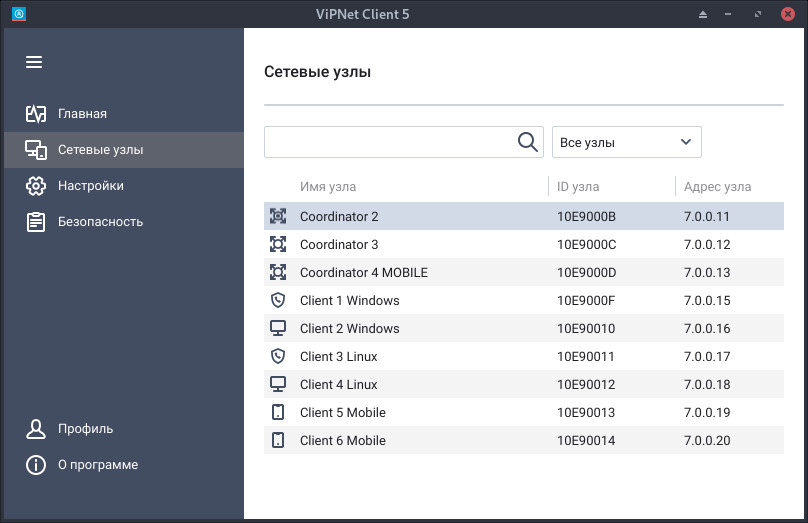Click the search magnifier icon

528,142
